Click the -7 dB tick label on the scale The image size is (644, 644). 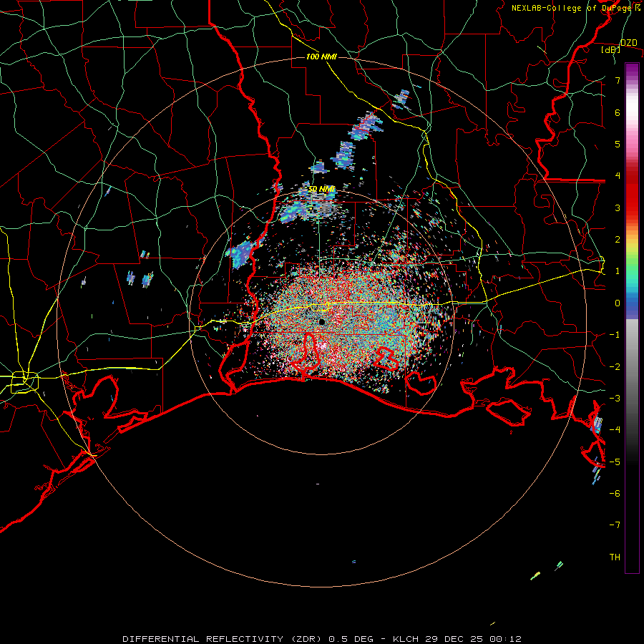pyautogui.click(x=615, y=525)
